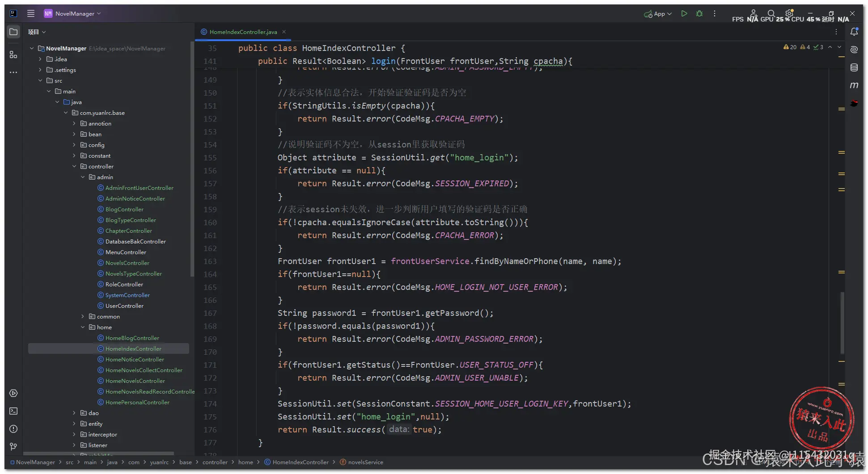This screenshot has width=868, height=474.
Task: Open HomeBlogController in the project tree
Action: coord(132,338)
